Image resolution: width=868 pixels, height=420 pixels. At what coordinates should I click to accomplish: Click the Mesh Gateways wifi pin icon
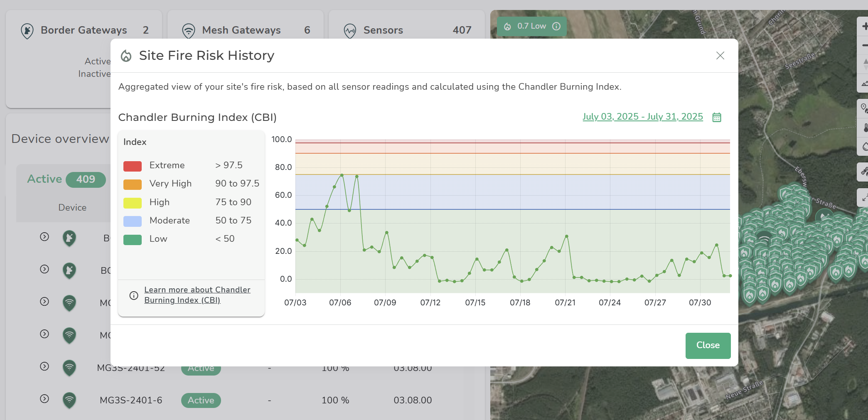(x=189, y=31)
